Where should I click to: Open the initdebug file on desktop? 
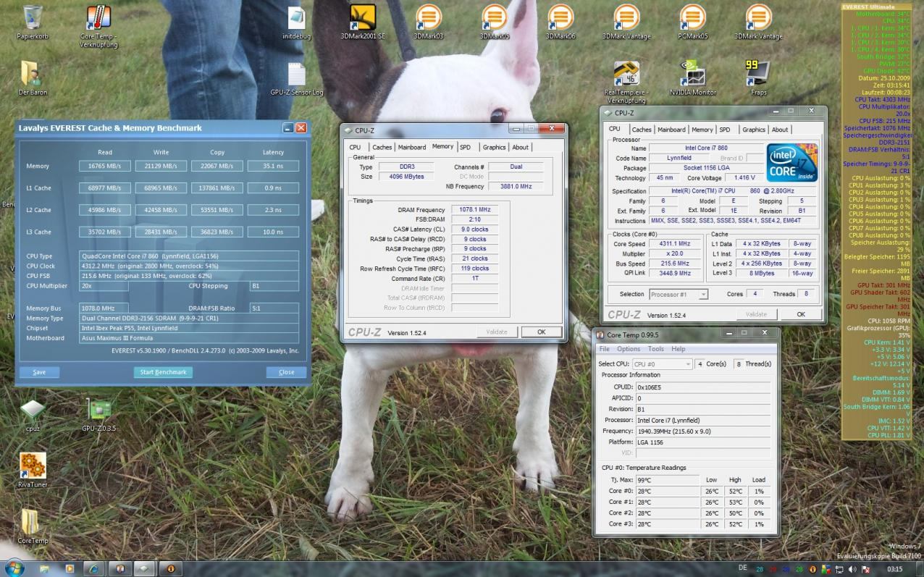295,22
